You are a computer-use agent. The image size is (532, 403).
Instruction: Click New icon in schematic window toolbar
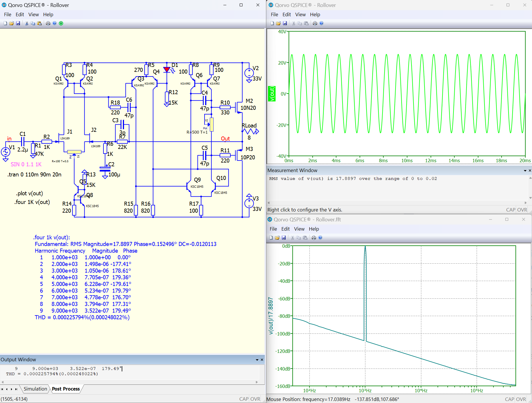(x=5, y=23)
